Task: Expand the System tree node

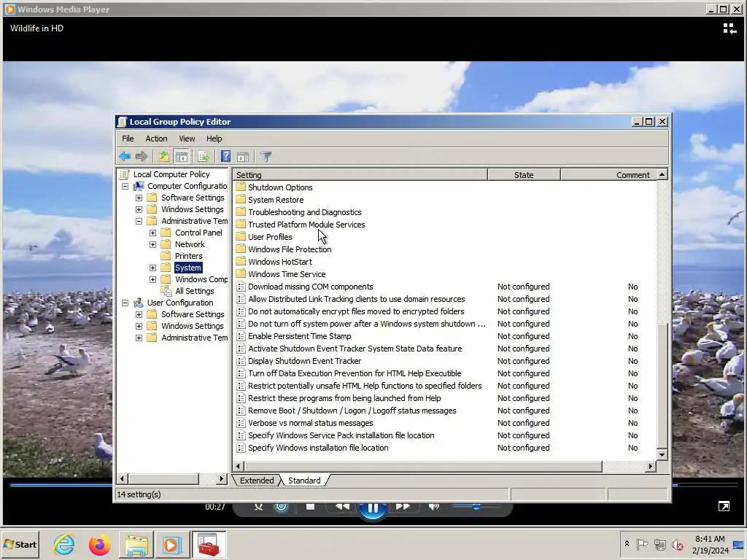Action: 152,268
